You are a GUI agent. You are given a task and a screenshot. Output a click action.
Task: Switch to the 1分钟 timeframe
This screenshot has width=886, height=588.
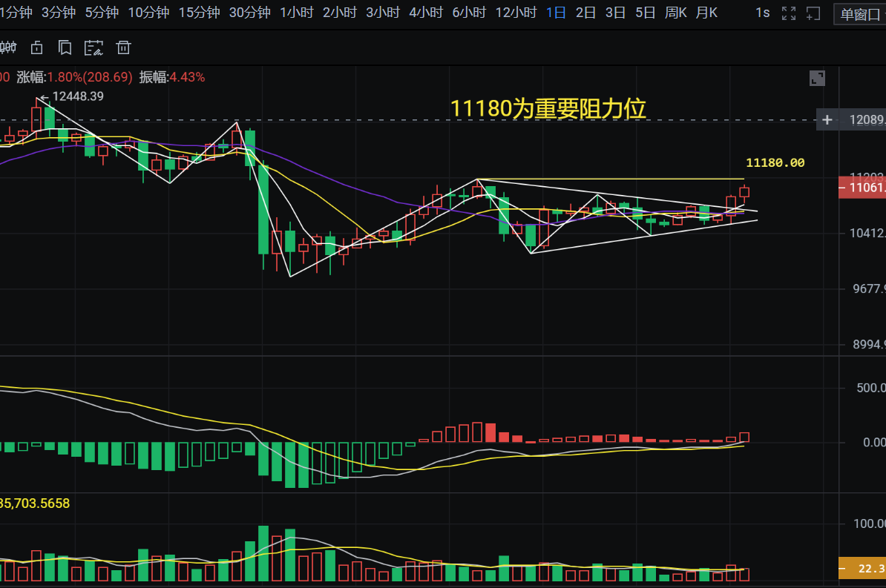(x=16, y=13)
